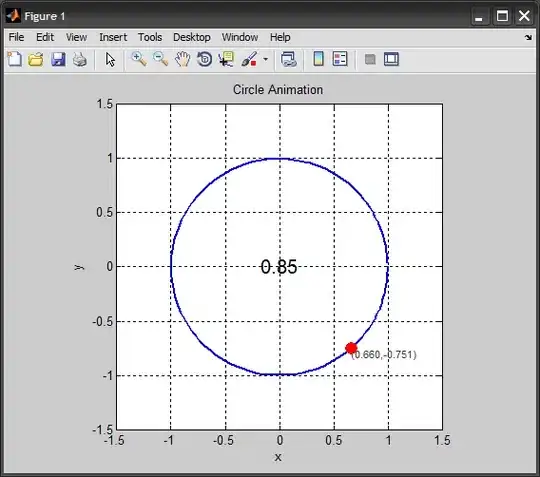Dock the figure using the corner arrow

[x=529, y=37]
